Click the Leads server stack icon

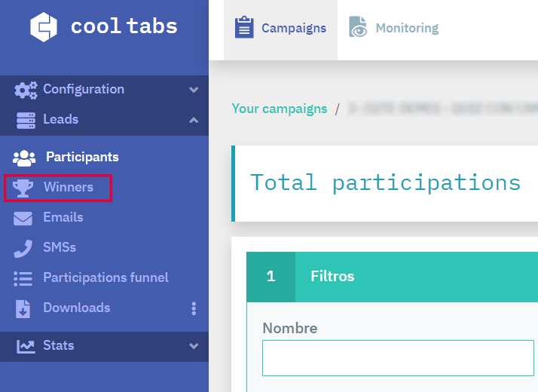(x=26, y=120)
